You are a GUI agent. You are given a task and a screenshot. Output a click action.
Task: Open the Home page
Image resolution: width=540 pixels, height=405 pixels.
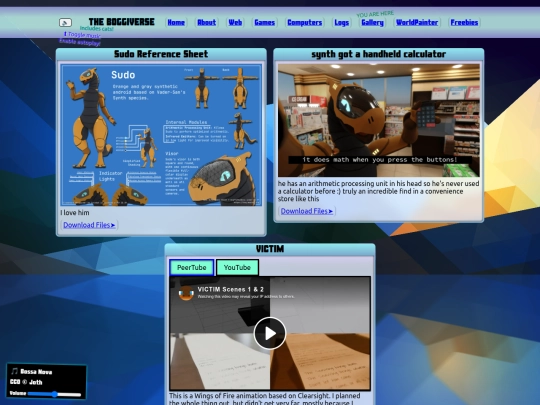[176, 23]
